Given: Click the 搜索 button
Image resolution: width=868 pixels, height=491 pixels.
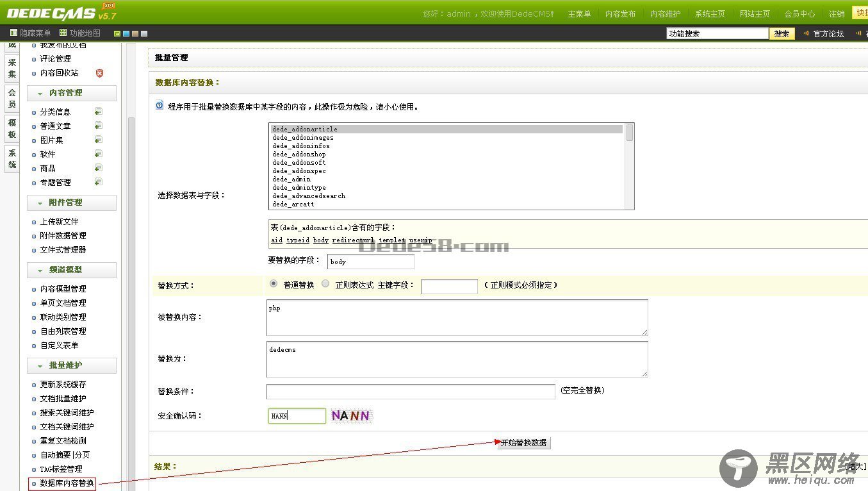Looking at the screenshot, I should tap(782, 34).
